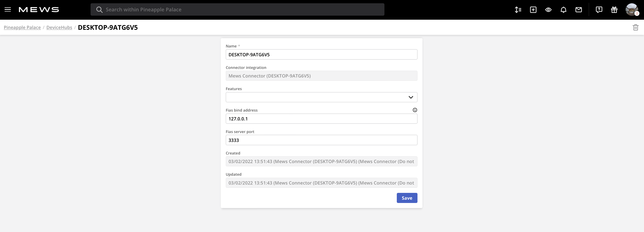This screenshot has height=232, width=644.
Task: Open the hamburger navigation menu
Action: [x=8, y=9]
